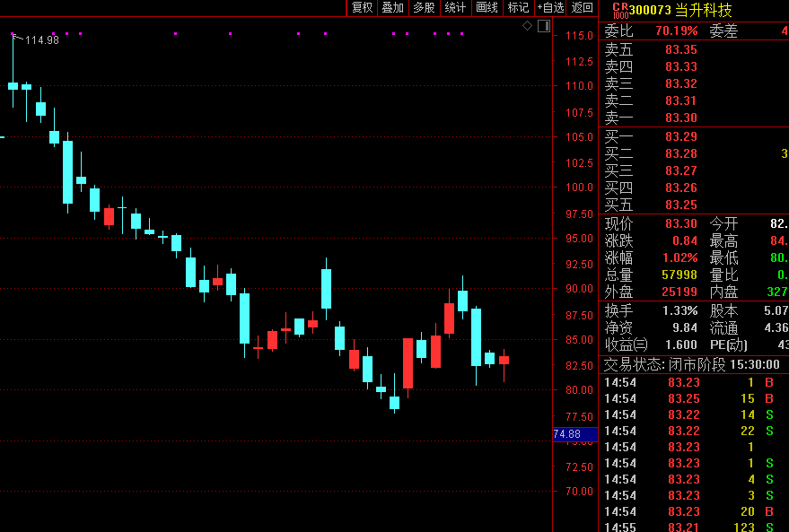Image resolution: width=789 pixels, height=532 pixels.
Task: Click the diamond icon above the price axis
Action: pyautogui.click(x=528, y=26)
